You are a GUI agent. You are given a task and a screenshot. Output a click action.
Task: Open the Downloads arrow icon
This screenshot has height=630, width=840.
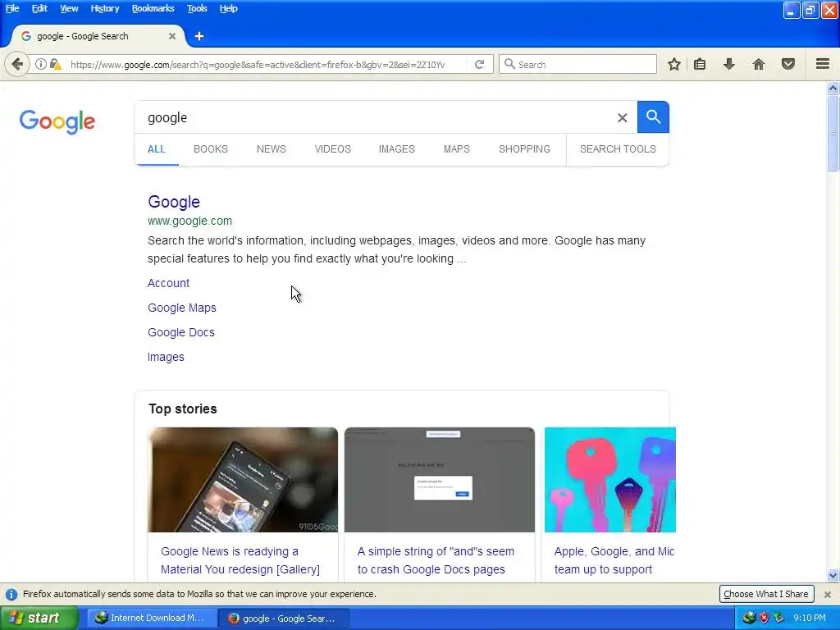[728, 64]
